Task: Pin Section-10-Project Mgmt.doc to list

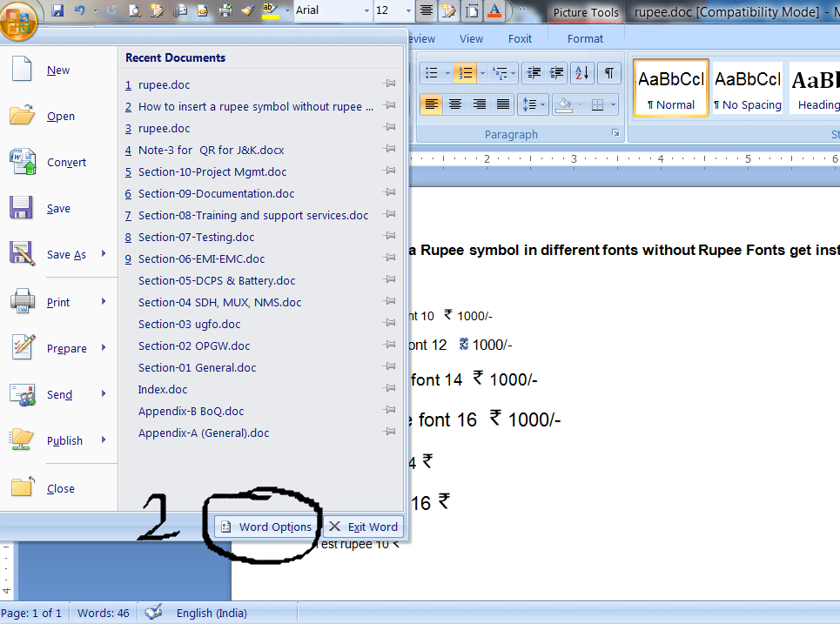Action: click(x=390, y=171)
